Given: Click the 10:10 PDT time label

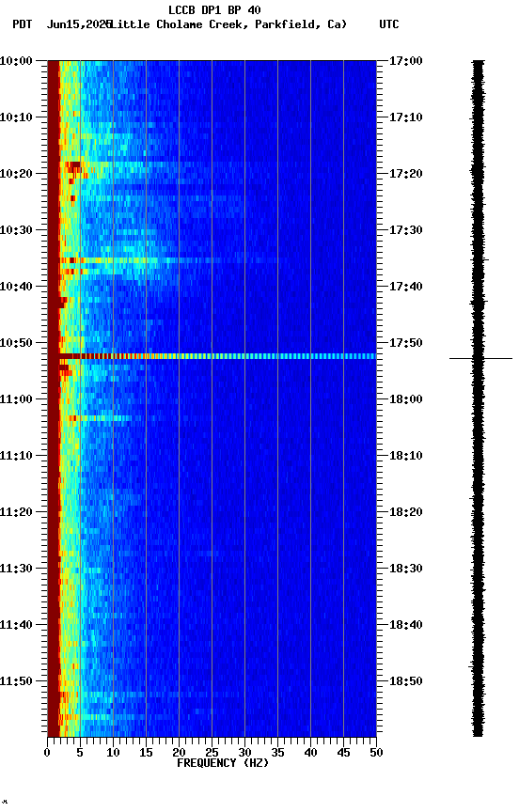Looking at the screenshot, I should click(16, 117).
